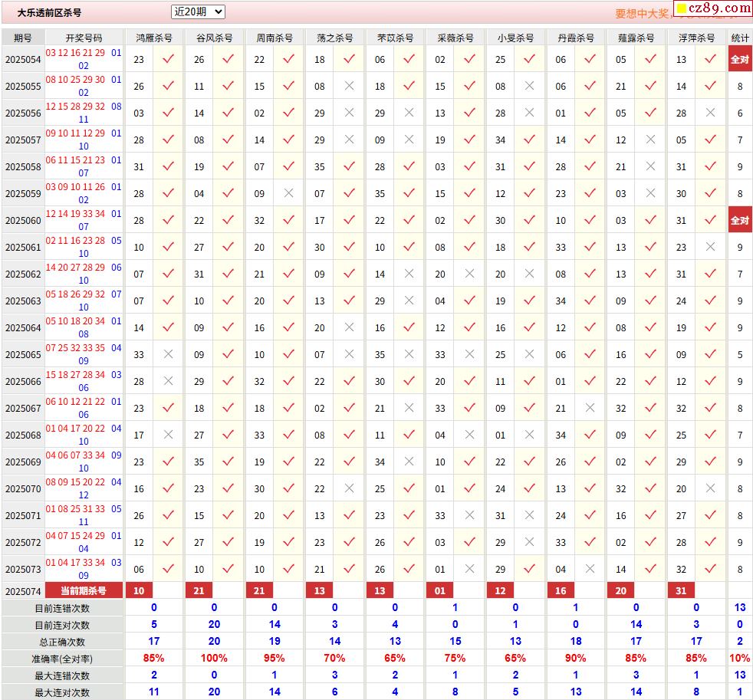This screenshot has width=753, height=700.
Task: Click the cross mark for 小旻杀号 in row 2025068
Action: click(530, 435)
